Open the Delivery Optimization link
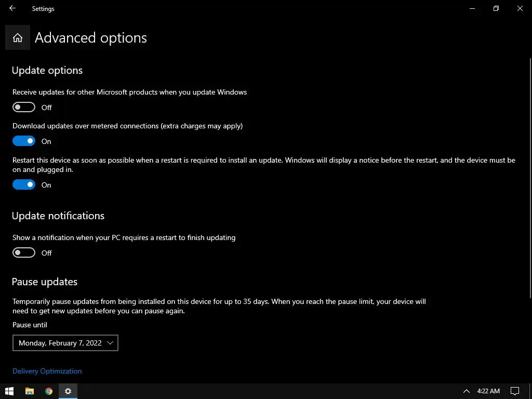Viewport: 532px width, 399px height. click(47, 371)
